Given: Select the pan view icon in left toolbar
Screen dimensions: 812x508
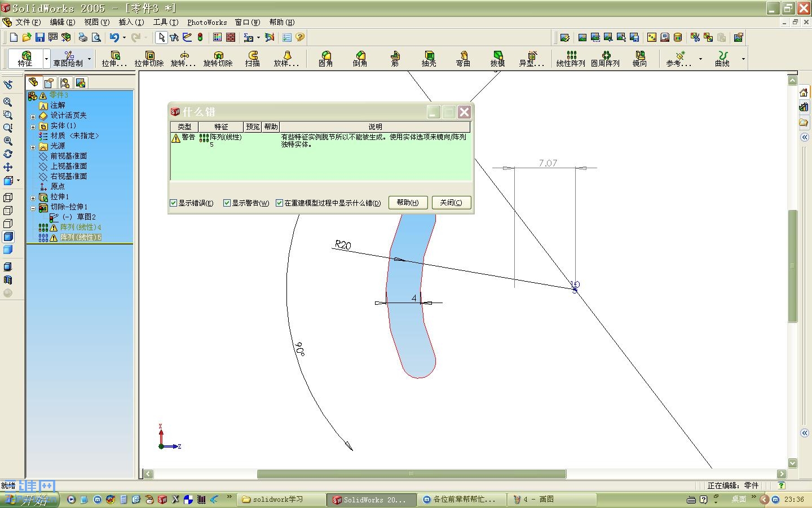Looking at the screenshot, I should [8, 167].
